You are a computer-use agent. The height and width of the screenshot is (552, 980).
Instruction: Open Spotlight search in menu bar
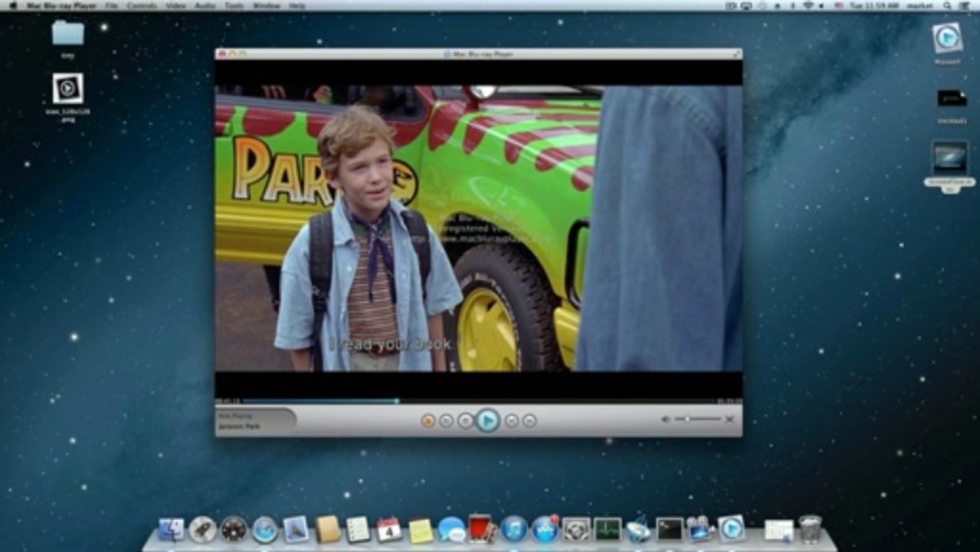click(x=947, y=5)
